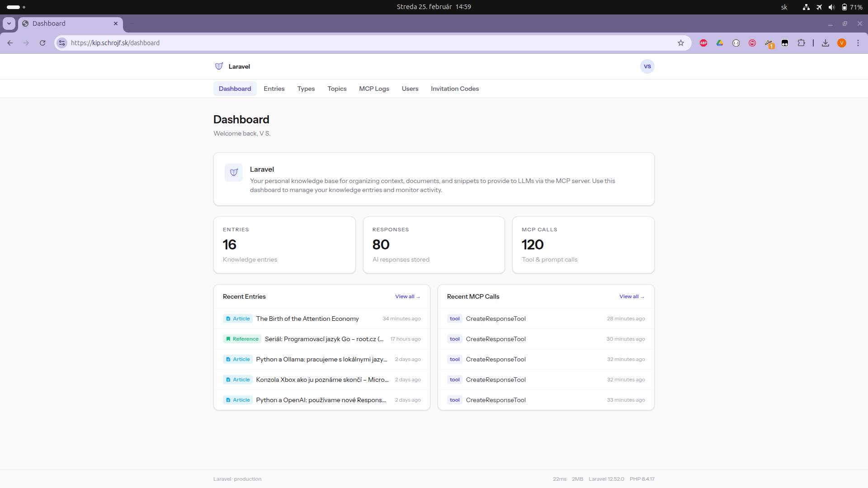This screenshot has height=488, width=868.
Task: Open the network icon in system tray
Action: click(x=806, y=7)
